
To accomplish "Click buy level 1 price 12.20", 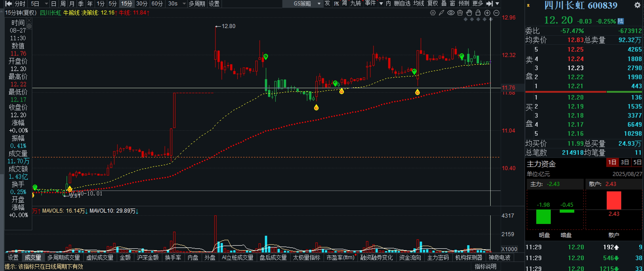I will tap(576, 97).
